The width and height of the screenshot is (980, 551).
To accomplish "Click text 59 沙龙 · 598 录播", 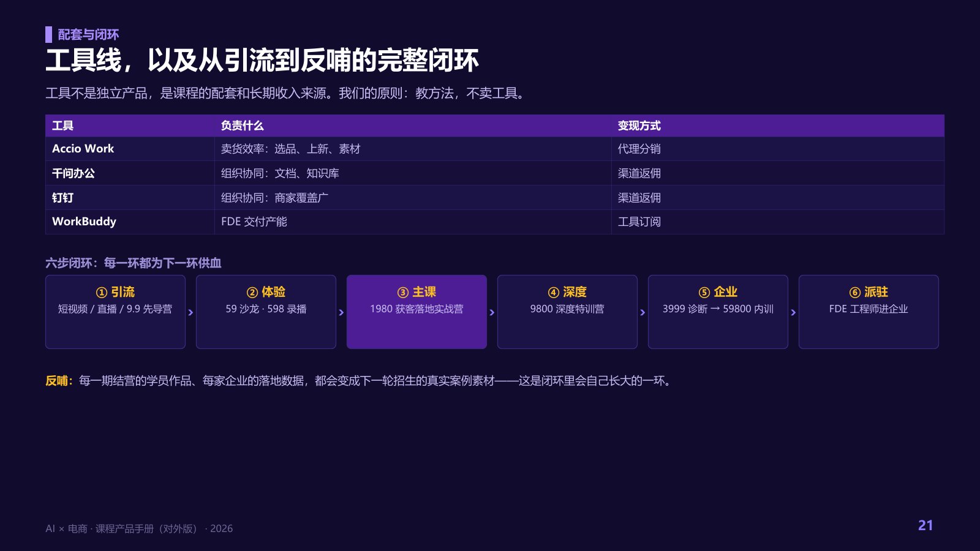I will (x=266, y=309).
